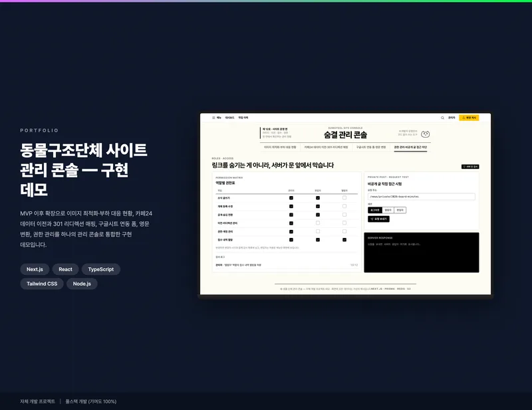Screen dimensions: 532x410
Task: Uncheck 관리자 permission for 소식 글쓰기
Action: (x=291, y=198)
